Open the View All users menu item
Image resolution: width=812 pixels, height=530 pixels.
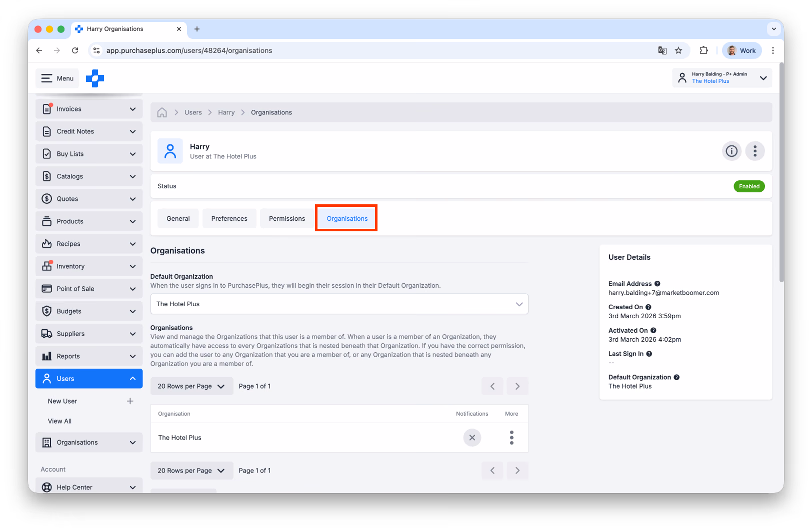[59, 421]
